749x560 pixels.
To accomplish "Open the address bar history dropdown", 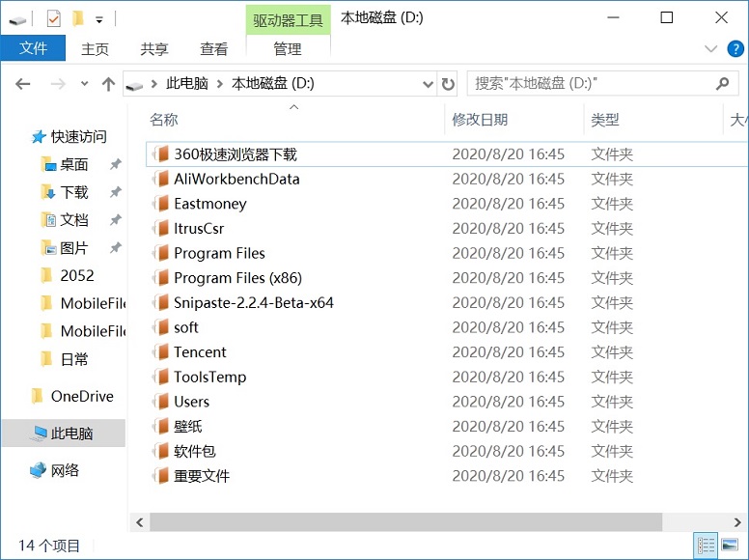I will click(428, 84).
